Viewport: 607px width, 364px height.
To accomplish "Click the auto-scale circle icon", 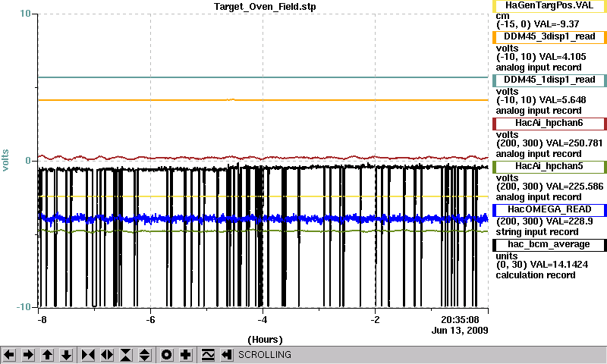I will tap(167, 355).
